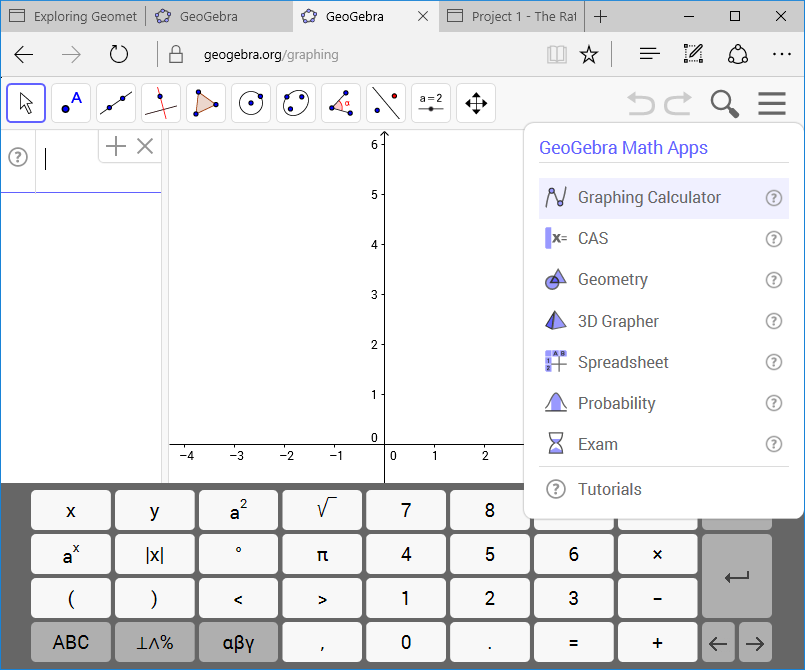
Task: Click the Redo arrow
Action: click(678, 103)
